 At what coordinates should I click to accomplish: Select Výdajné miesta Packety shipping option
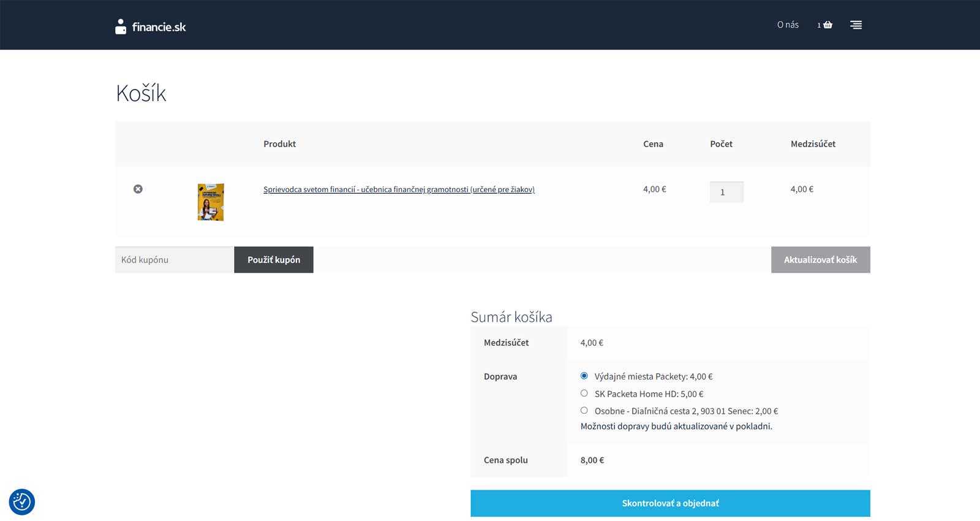(x=584, y=376)
